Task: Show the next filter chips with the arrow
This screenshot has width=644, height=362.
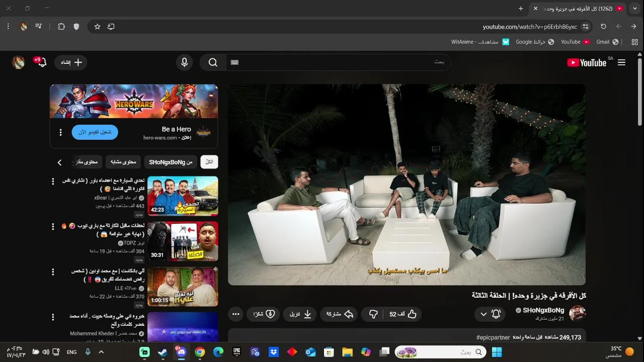Action: pos(59,162)
